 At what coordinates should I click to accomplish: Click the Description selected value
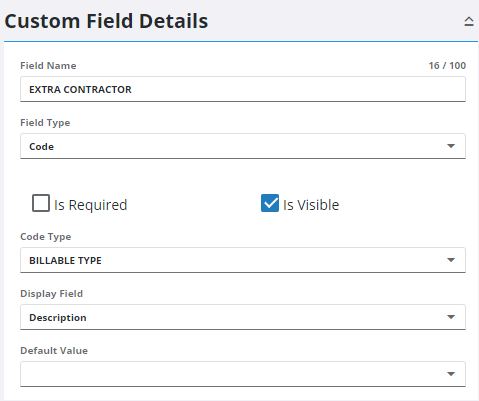click(58, 318)
